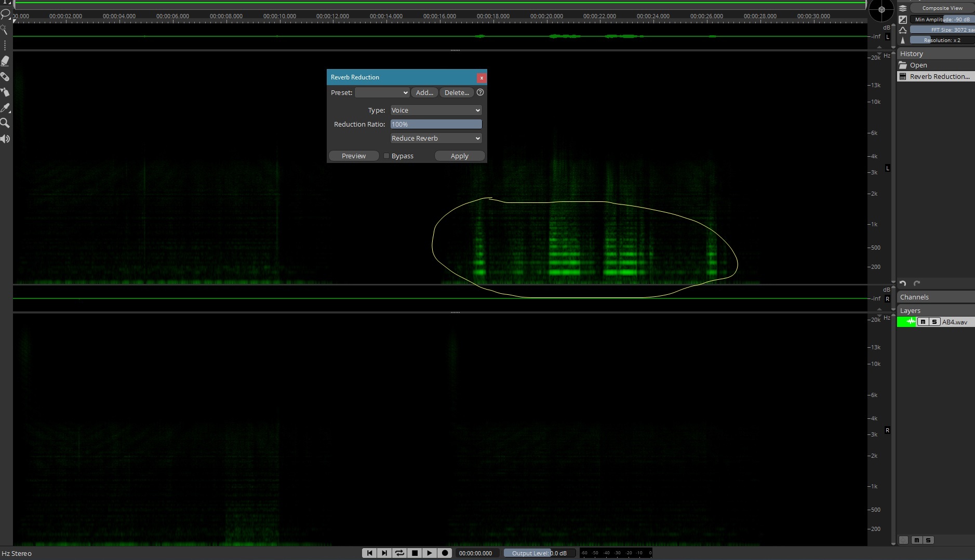Click the timecode display field
The width and height of the screenshot is (975, 560).
pos(478,553)
